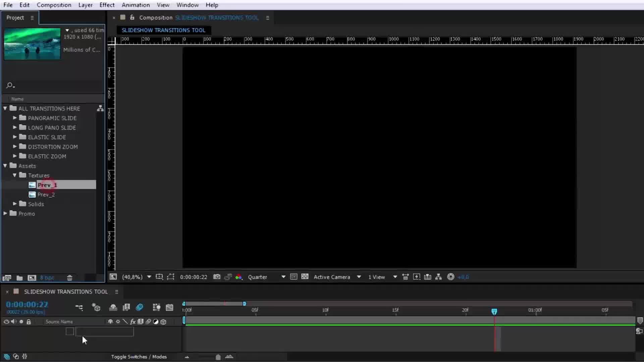Open composition mini-flowchart in the timeline
Image resolution: width=644 pixels, height=362 pixels.
pyautogui.click(x=79, y=307)
